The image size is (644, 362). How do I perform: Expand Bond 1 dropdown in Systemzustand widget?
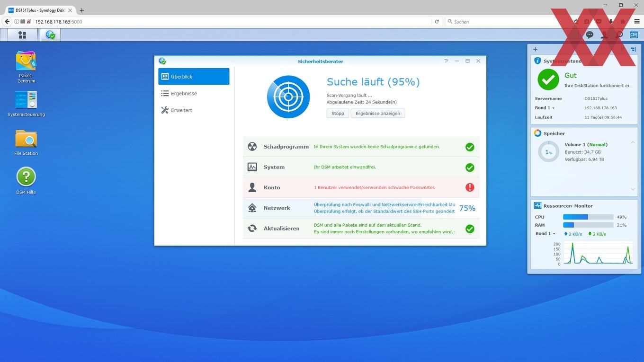point(545,108)
